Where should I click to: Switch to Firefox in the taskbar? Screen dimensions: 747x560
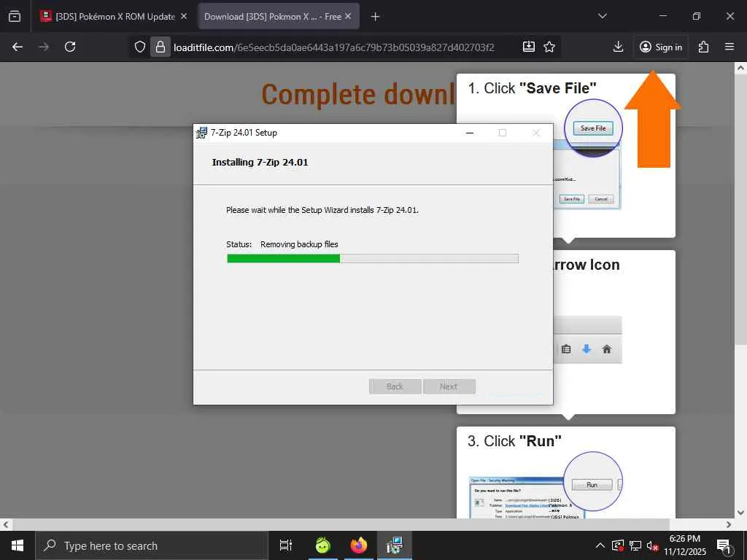[358, 545]
